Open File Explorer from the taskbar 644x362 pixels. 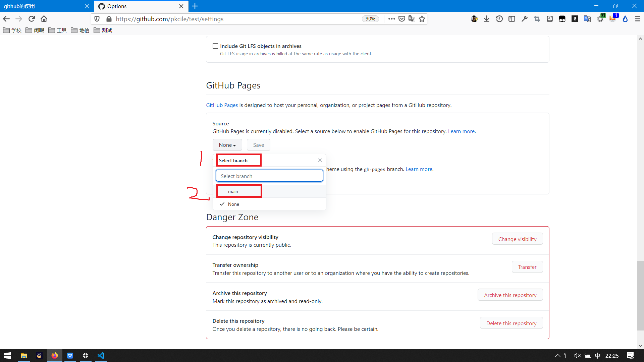point(23,356)
